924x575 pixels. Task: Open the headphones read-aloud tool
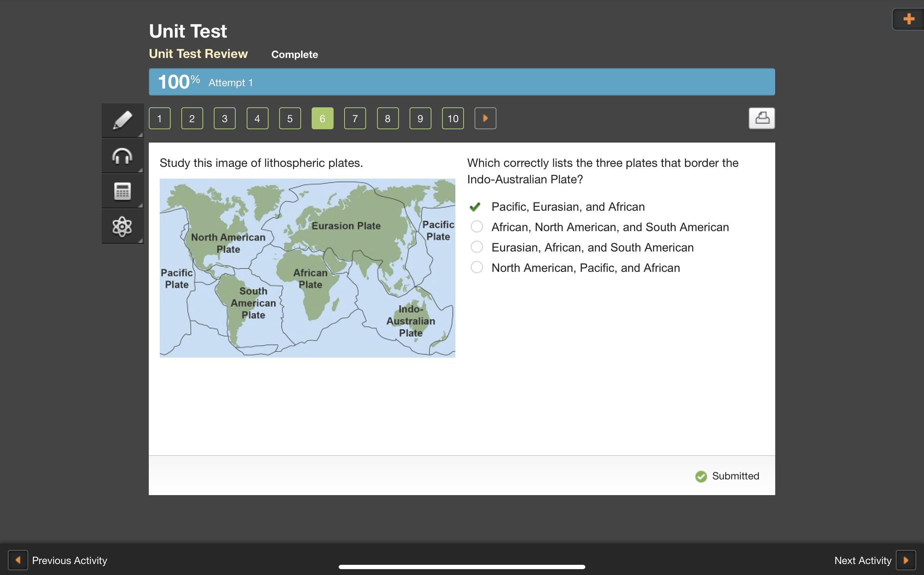(x=123, y=156)
